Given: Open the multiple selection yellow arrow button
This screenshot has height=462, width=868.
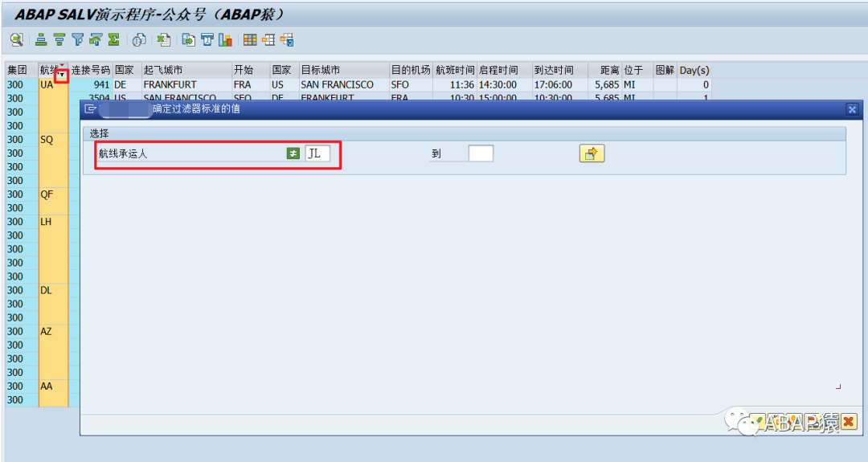Looking at the screenshot, I should (x=592, y=153).
